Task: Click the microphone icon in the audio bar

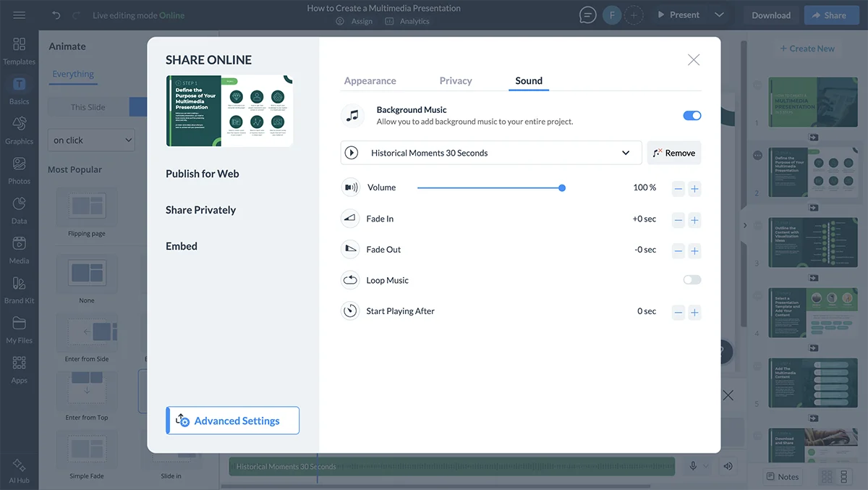Action: pyautogui.click(x=693, y=467)
